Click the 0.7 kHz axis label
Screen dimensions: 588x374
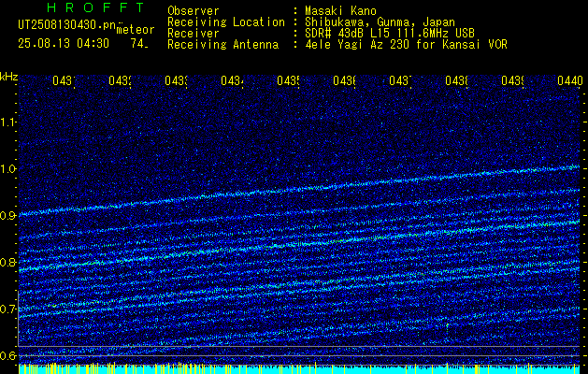[7, 309]
